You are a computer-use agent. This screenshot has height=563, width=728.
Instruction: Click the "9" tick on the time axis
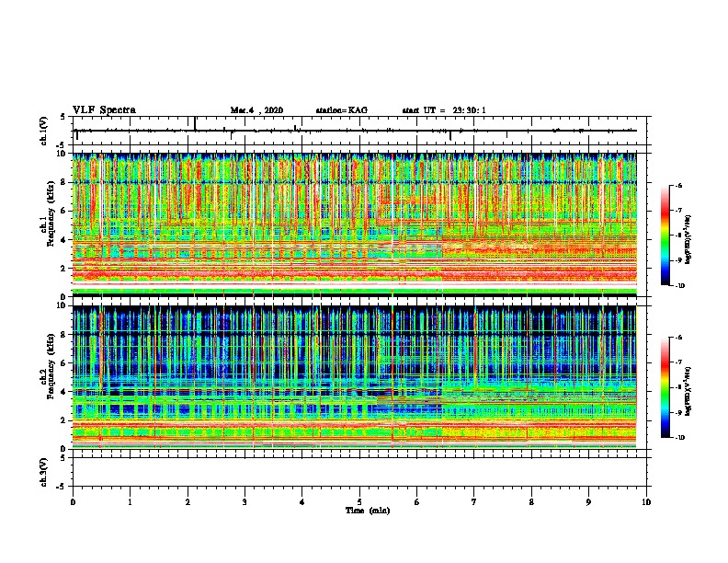[x=588, y=502]
